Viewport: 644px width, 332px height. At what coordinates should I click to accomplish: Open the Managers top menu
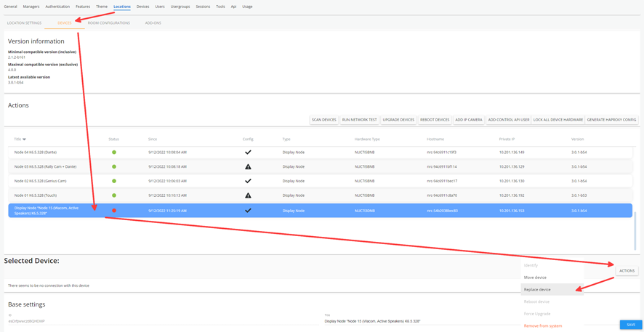[31, 7]
